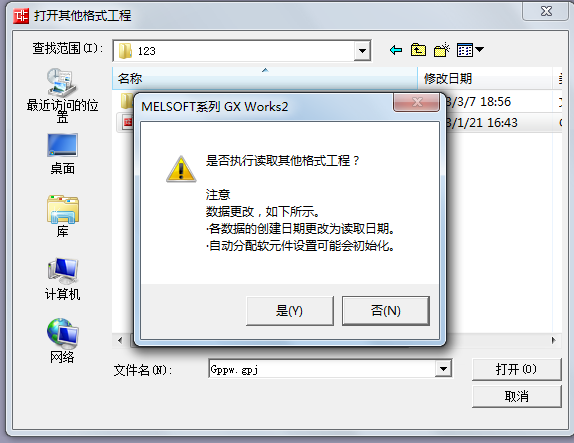The height and width of the screenshot is (443, 574).
Task: Go up one folder level icon
Action: 418,50
